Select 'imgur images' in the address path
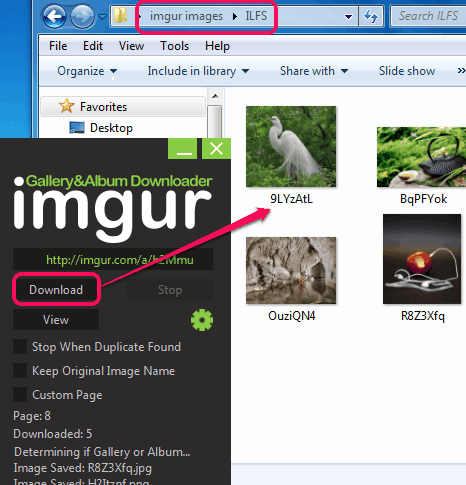Screen dimensions: 466x485 coord(186,16)
